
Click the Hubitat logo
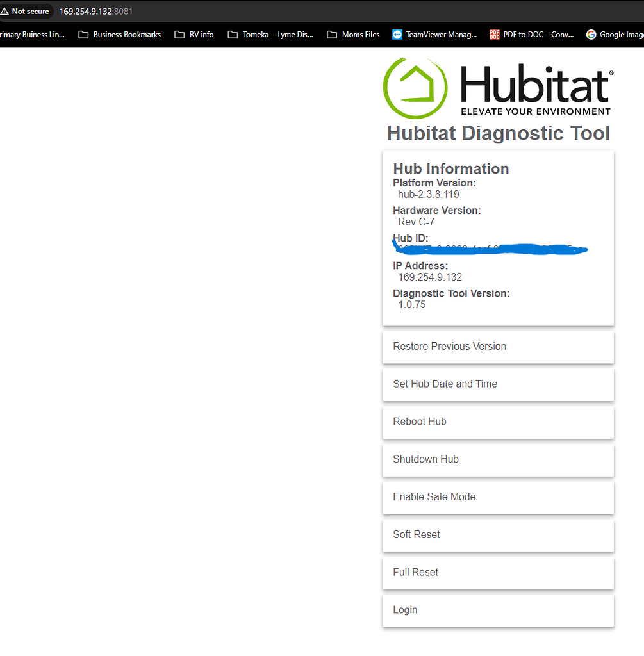point(415,86)
